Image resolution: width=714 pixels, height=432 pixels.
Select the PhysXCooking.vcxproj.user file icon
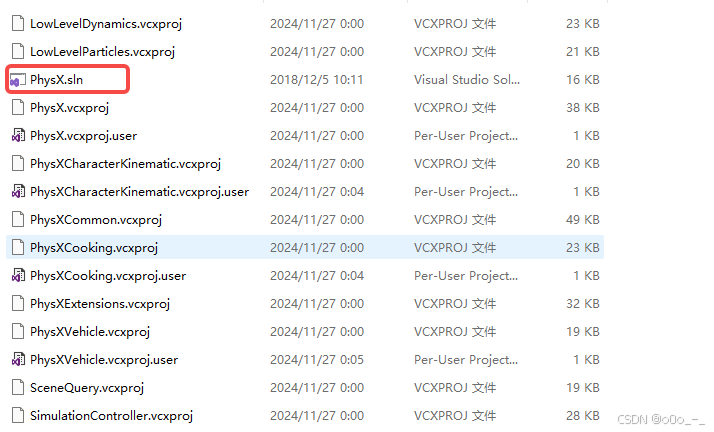(x=18, y=275)
